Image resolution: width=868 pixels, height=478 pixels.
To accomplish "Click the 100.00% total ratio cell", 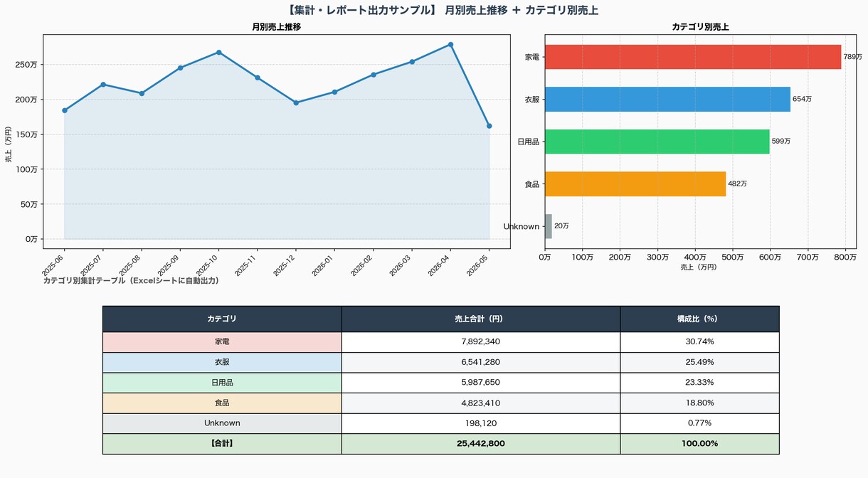I will click(700, 444).
